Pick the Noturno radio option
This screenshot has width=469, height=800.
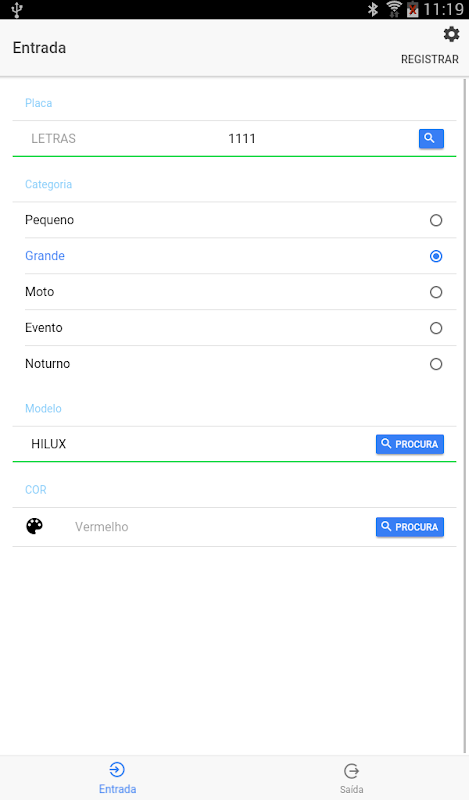pos(436,364)
